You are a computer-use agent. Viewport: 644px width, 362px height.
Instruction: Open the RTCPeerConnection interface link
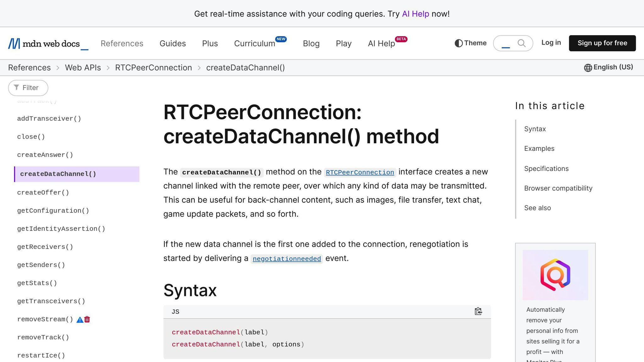(359, 172)
